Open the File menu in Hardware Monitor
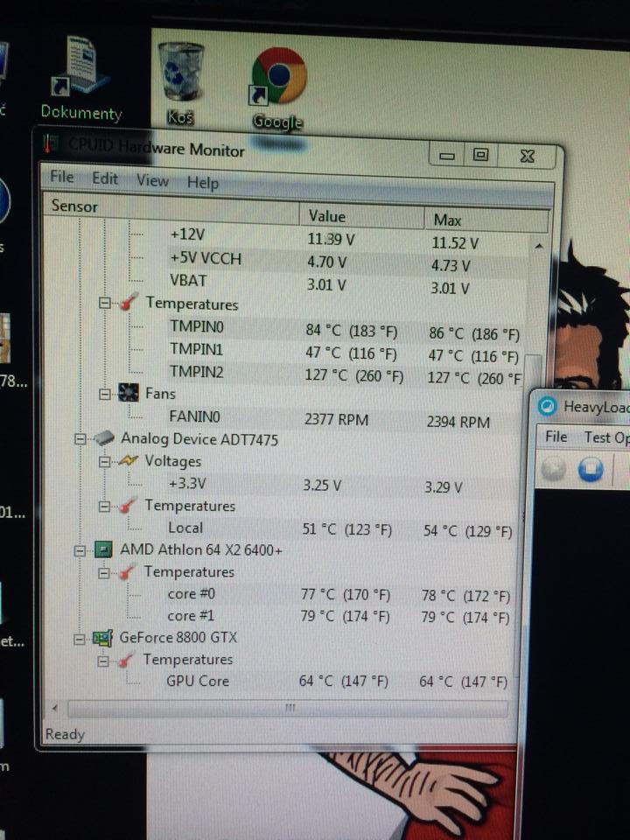 [x=61, y=176]
